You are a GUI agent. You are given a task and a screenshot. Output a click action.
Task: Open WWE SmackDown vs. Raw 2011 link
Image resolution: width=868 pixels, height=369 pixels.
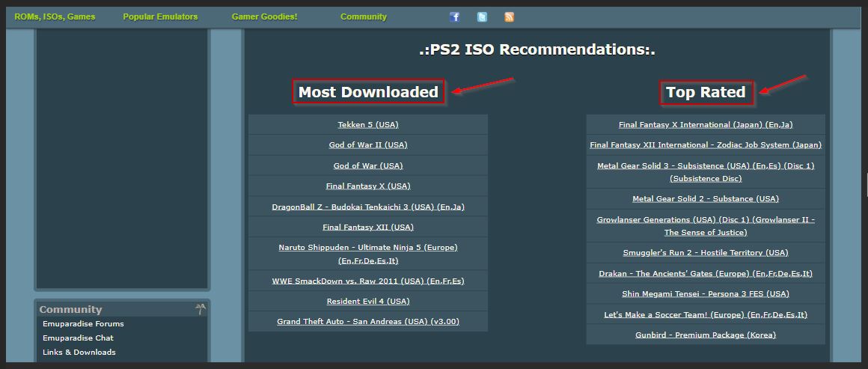point(368,281)
